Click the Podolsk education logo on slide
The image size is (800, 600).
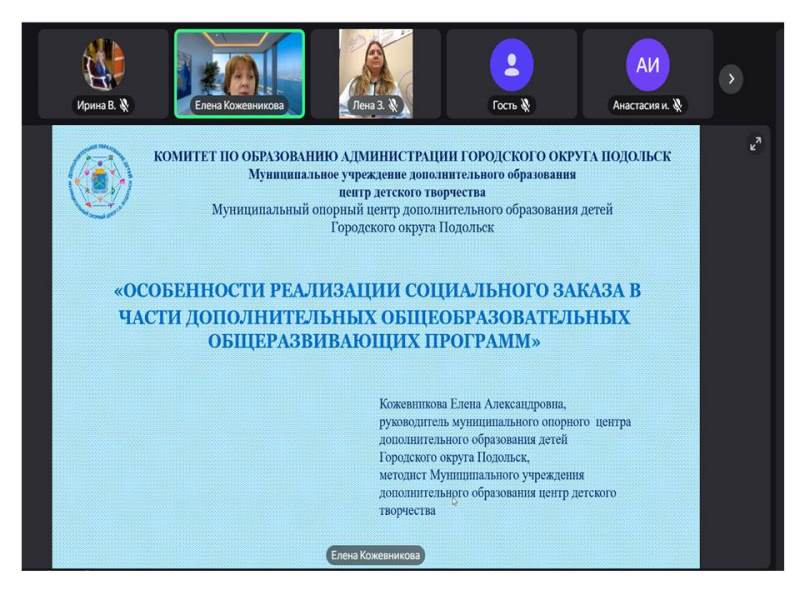(x=101, y=180)
